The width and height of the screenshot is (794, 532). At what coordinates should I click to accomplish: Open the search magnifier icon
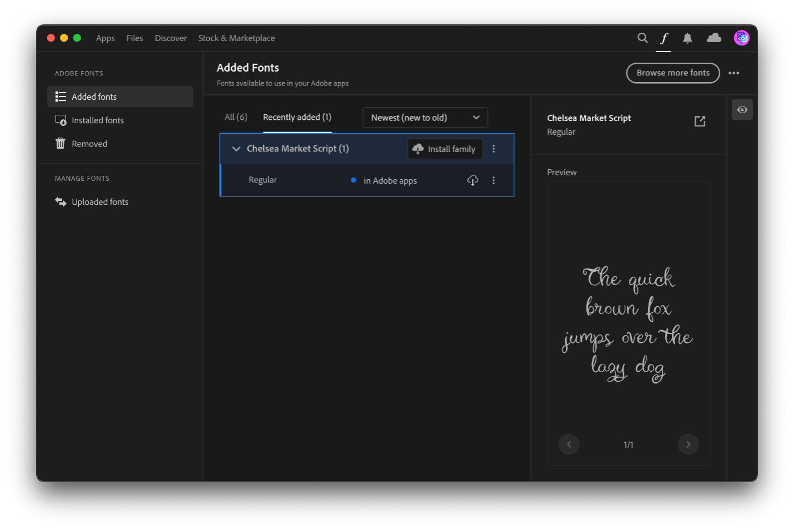642,38
